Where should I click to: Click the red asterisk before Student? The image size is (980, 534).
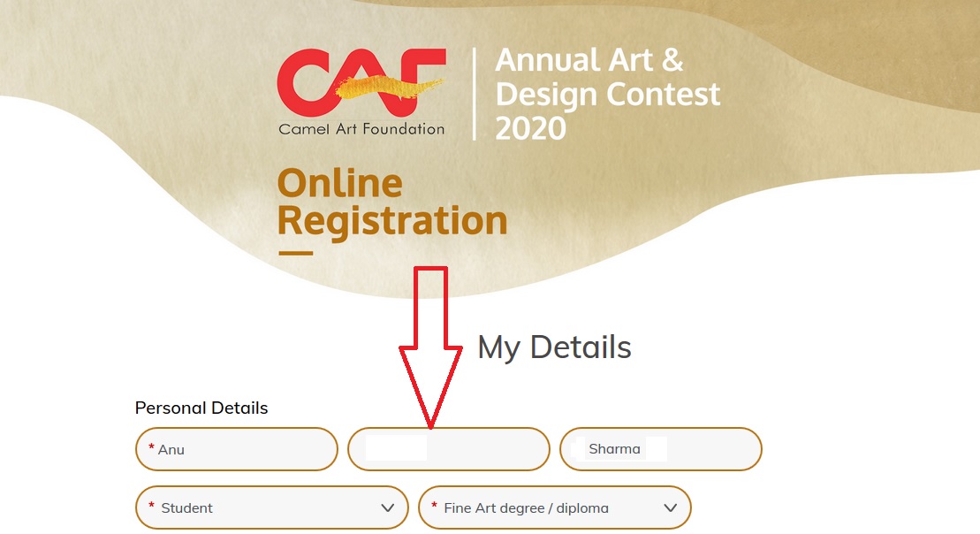(x=151, y=507)
